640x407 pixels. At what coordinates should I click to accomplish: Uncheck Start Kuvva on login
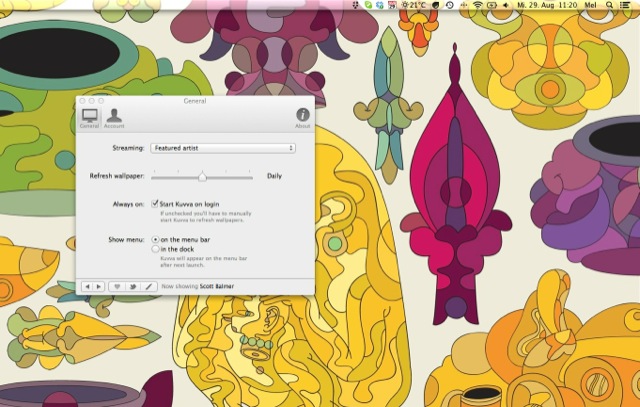coord(155,204)
